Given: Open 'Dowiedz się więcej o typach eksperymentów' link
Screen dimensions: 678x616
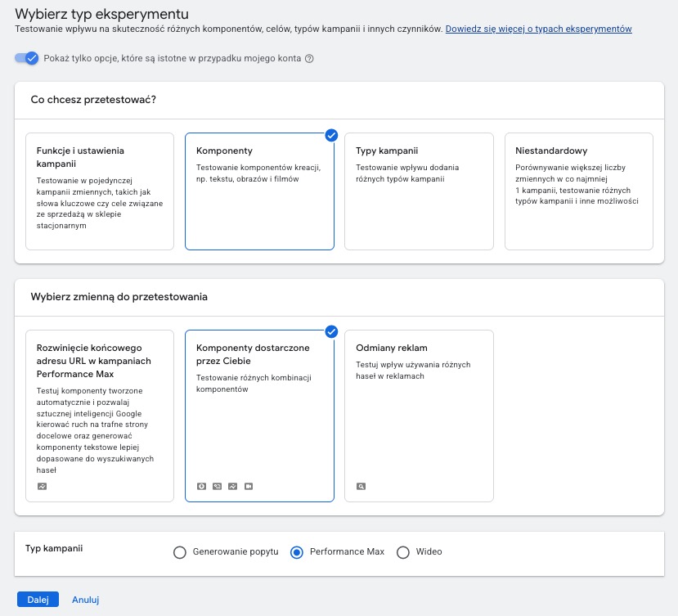Looking at the screenshot, I should pyautogui.click(x=538, y=29).
